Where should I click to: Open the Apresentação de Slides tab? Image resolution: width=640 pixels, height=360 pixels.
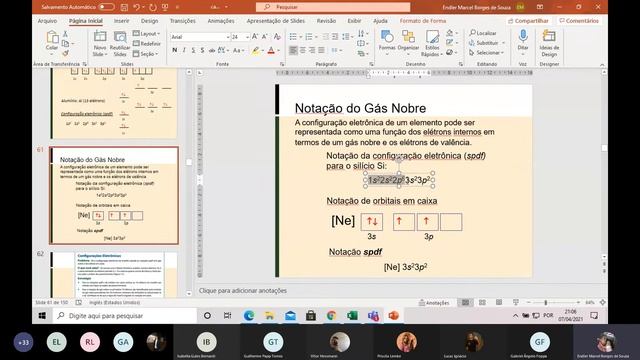pos(276,21)
